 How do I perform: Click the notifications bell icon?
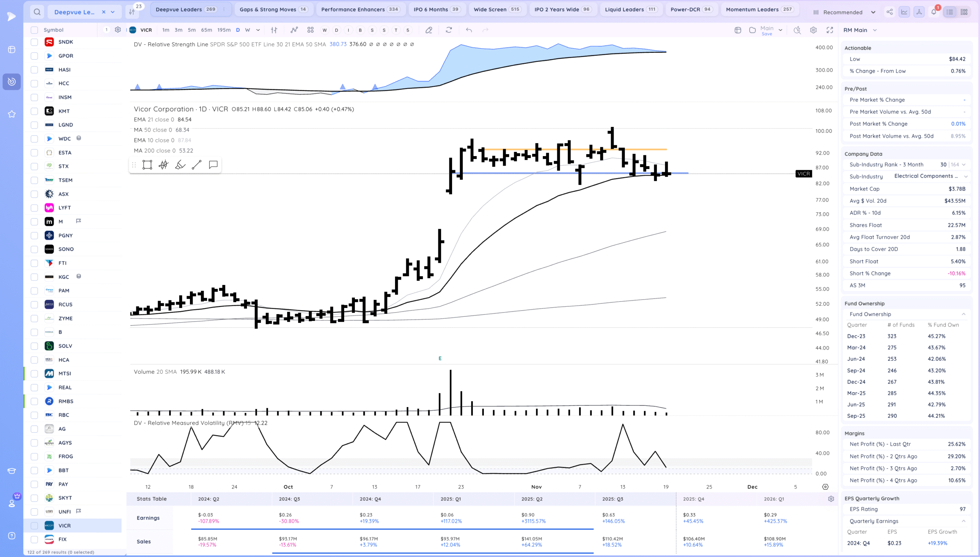pos(934,12)
